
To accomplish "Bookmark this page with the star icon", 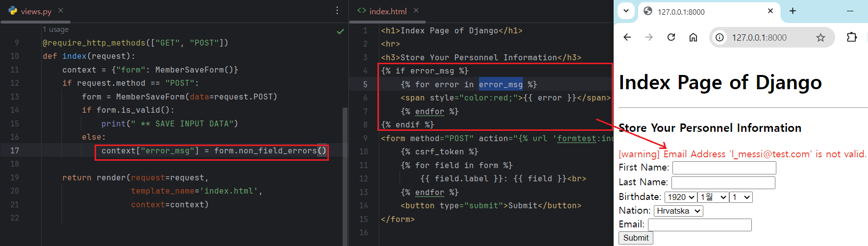I will point(820,38).
